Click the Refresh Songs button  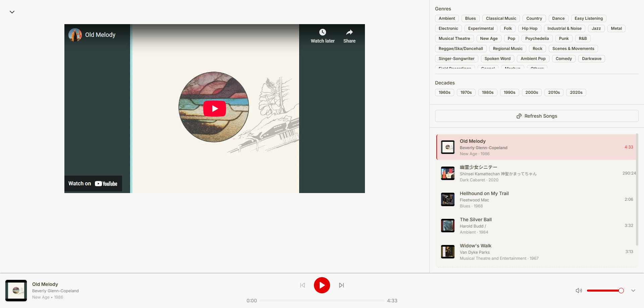click(x=537, y=116)
